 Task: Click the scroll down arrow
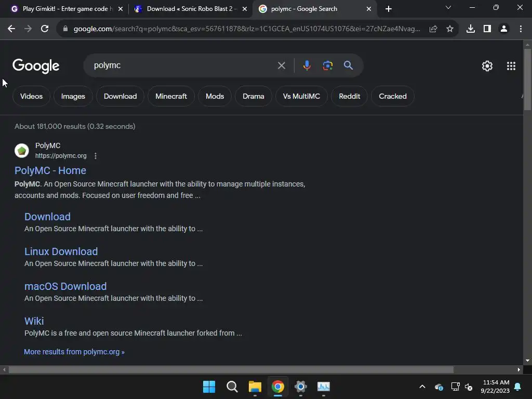527,361
